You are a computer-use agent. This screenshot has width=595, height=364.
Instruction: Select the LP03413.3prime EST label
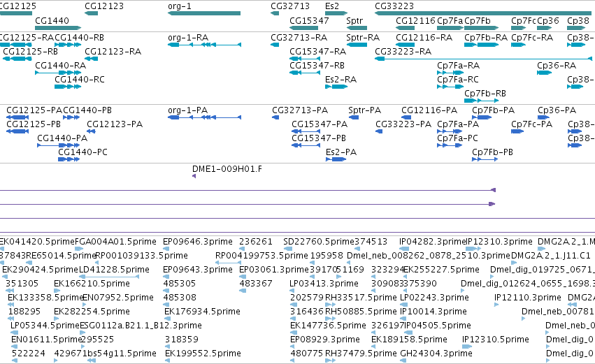coord(324,284)
